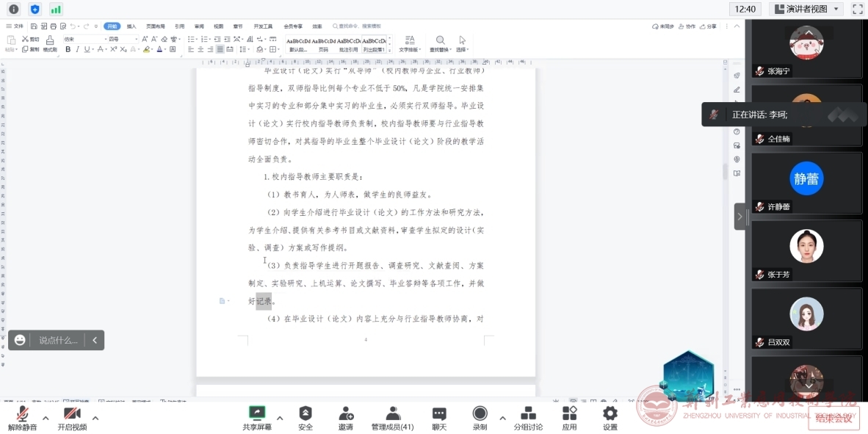Click 结束会议 to end meeting

tap(833, 419)
